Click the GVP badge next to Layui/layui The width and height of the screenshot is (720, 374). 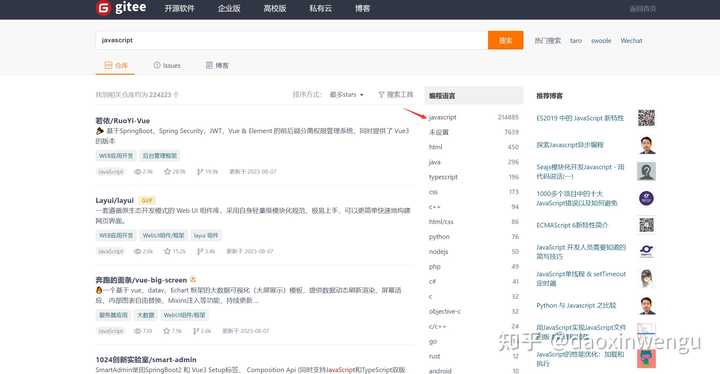pyautogui.click(x=147, y=201)
